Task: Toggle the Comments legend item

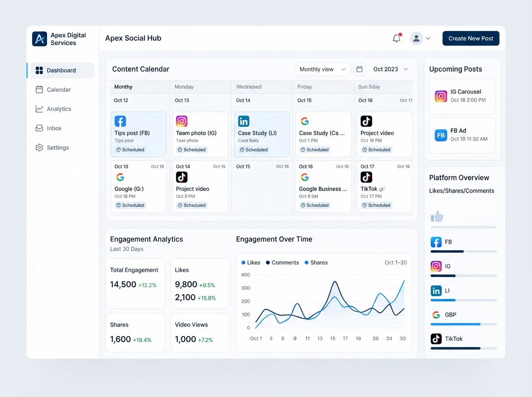Action: [x=282, y=263]
